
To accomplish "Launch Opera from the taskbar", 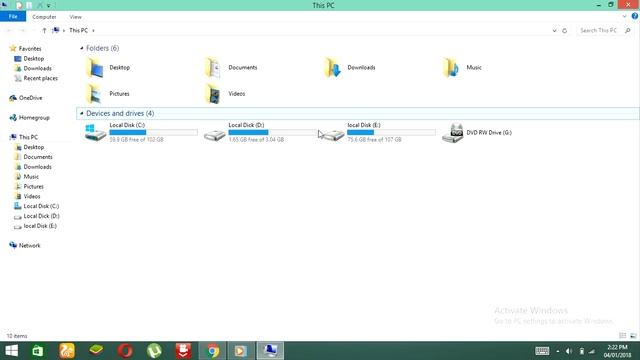I will (x=125, y=351).
